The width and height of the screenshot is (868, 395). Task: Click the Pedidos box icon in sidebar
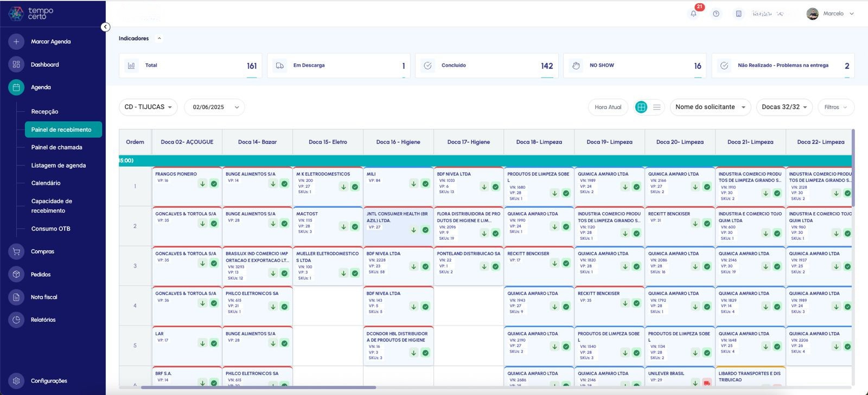pyautogui.click(x=16, y=274)
